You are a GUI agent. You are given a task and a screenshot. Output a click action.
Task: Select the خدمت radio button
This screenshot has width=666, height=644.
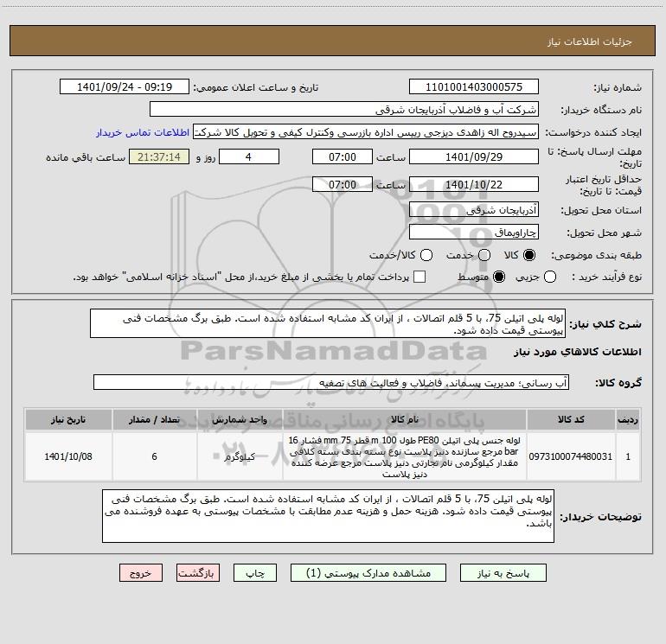[x=484, y=255]
